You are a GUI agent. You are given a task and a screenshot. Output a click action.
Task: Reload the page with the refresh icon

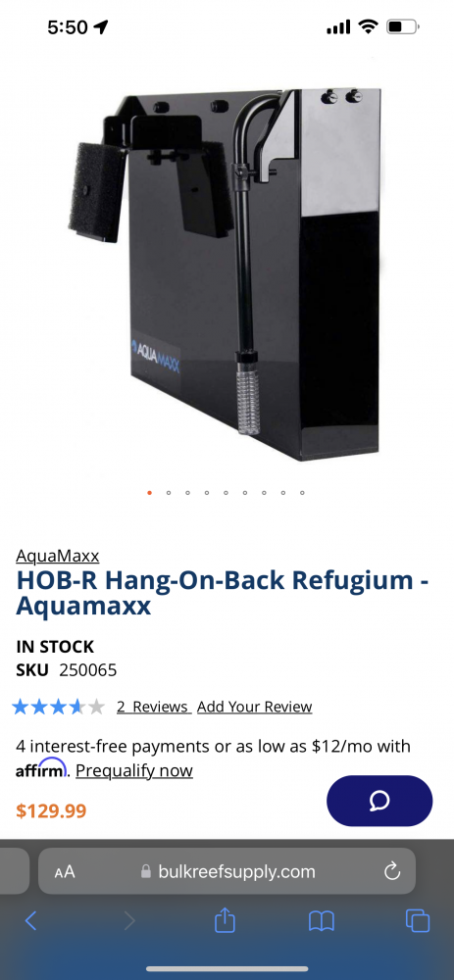point(392,871)
